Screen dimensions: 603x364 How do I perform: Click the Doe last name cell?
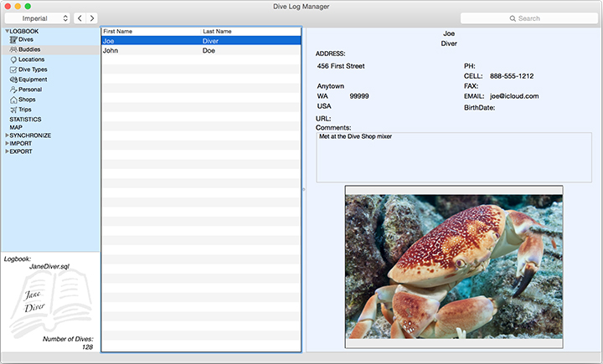point(209,50)
